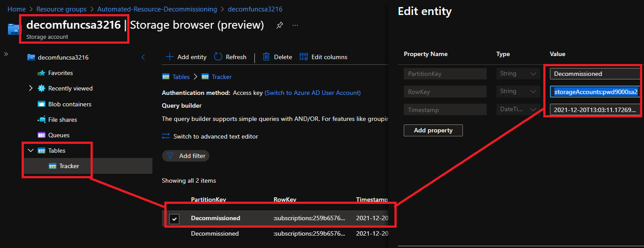Uncheck the selected Decommissioned row checkbox
644x248 pixels.
[174, 218]
